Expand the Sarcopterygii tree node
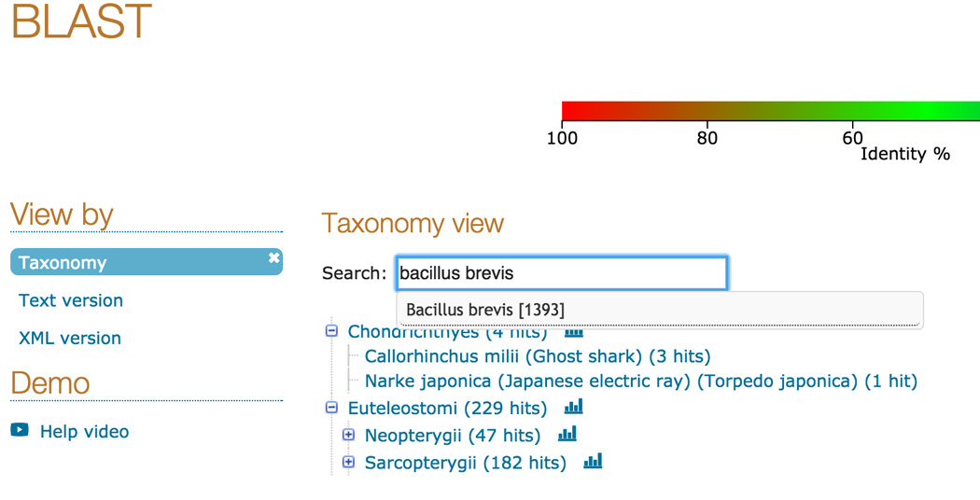This screenshot has height=500, width=980. (x=349, y=462)
